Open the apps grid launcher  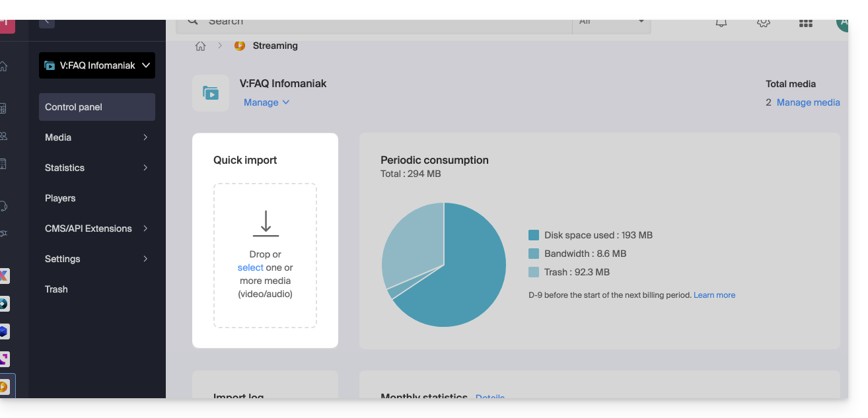click(x=805, y=23)
